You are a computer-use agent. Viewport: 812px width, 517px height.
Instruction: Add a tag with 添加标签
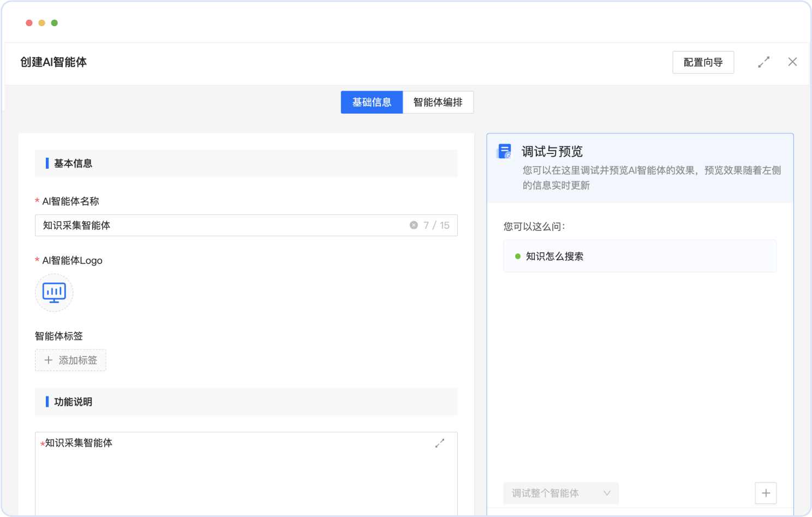click(x=70, y=360)
